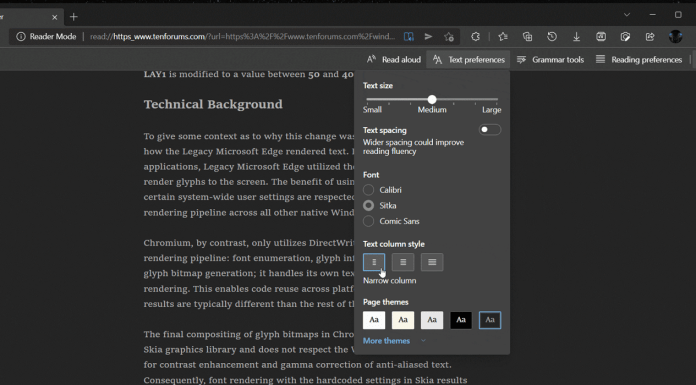Click the Text size slider handle

tap(432, 99)
